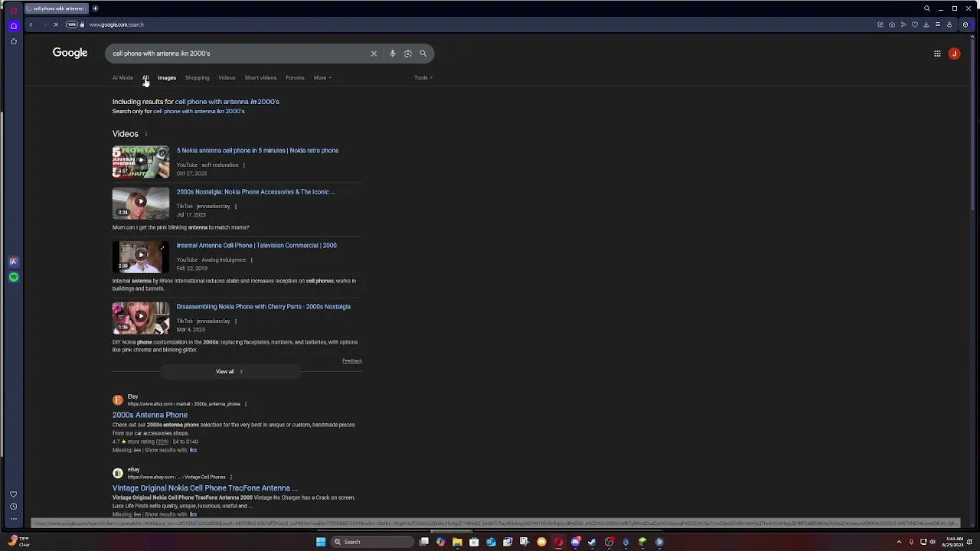Submit search with the magnifier icon
Viewport: 980px width, 551px height.
(x=423, y=54)
